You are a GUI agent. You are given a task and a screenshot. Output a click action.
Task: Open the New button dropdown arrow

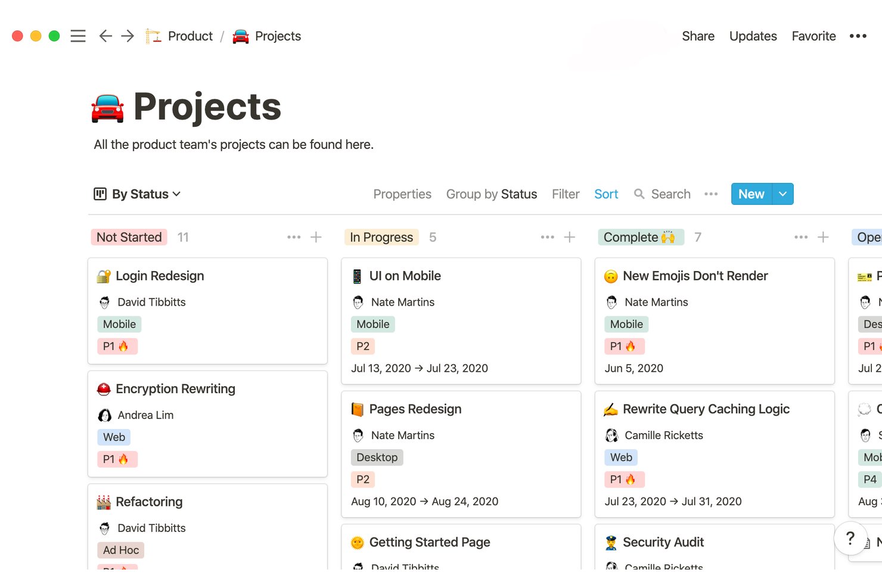point(783,194)
